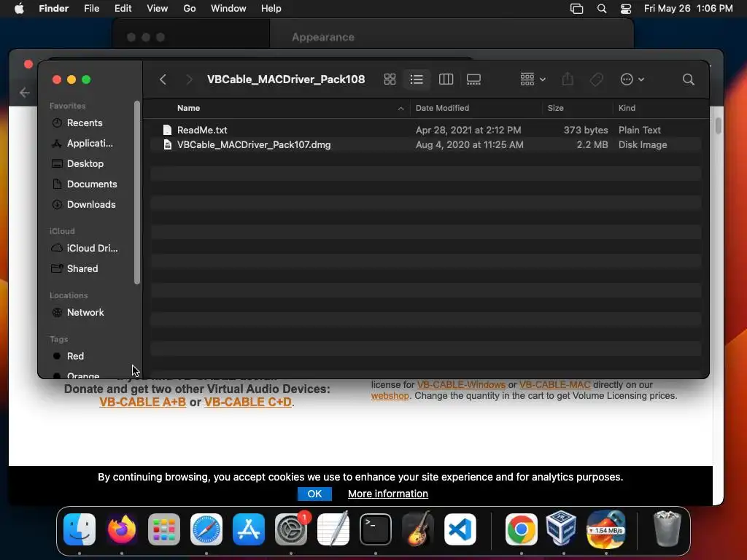747x560 pixels.
Task: Switch Finder to gallery view
Action: (x=473, y=79)
